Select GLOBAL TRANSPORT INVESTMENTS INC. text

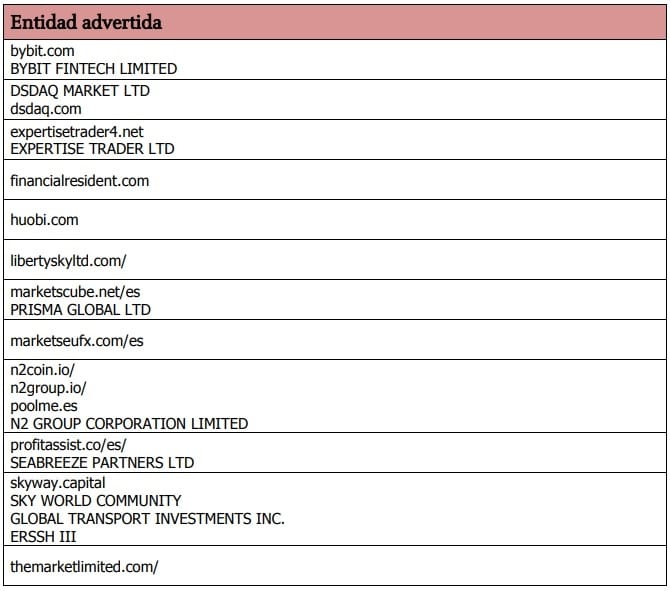(147, 519)
